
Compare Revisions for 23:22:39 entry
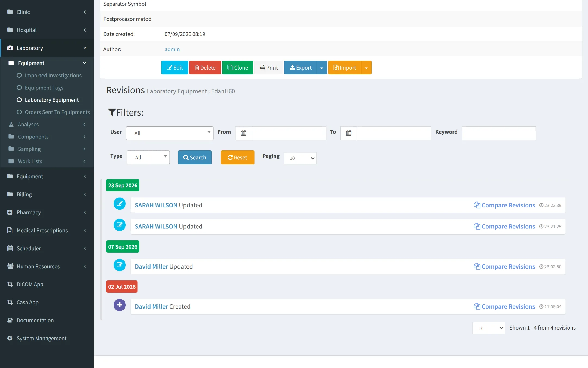[504, 205]
